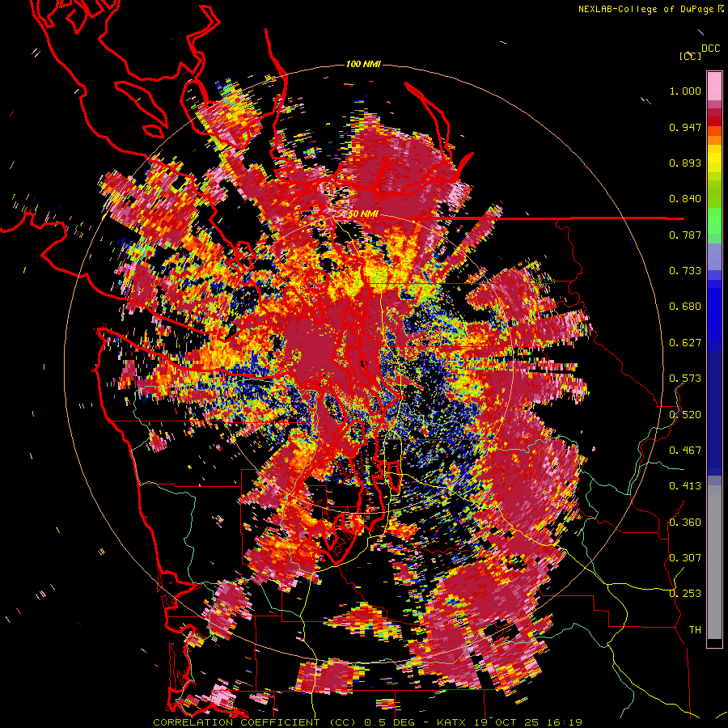Pick the pink top segment of color bar
The height and width of the screenshot is (728, 728).
pos(714,87)
